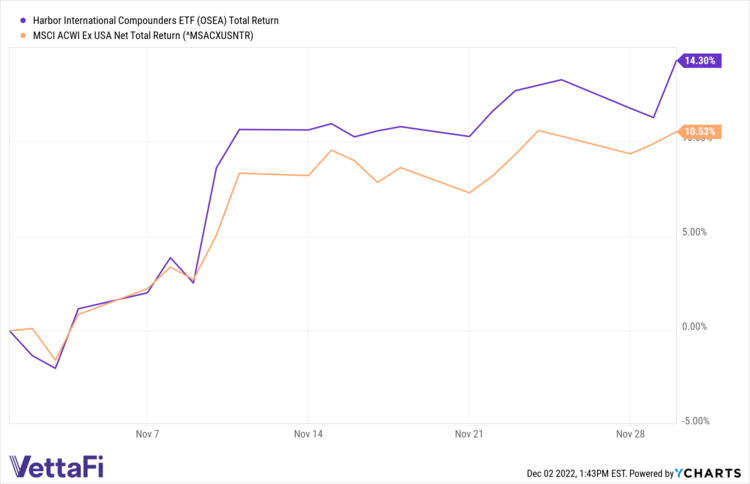Viewport: 750px width, 484px height.
Task: Click the Nov 28 date label
Action: (x=630, y=435)
